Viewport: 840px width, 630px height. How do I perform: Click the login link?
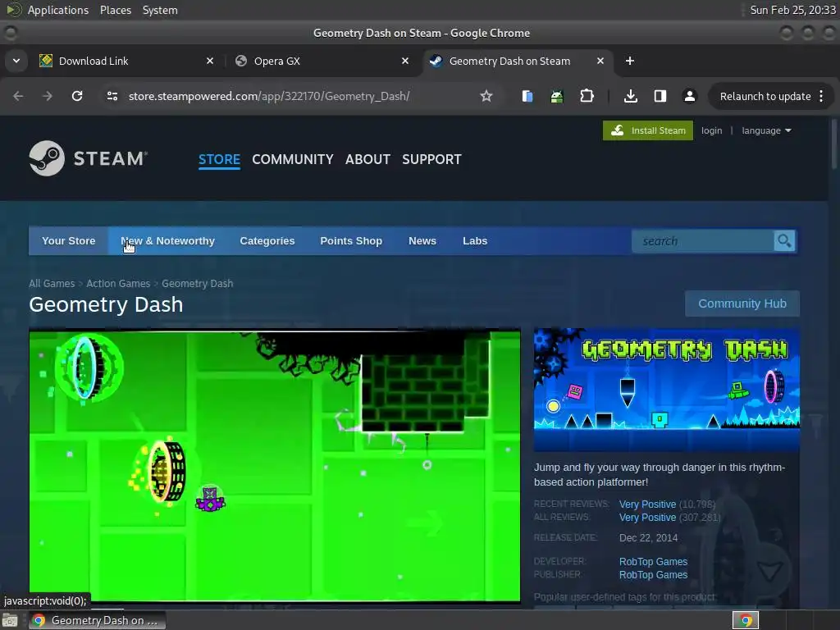[x=711, y=130]
